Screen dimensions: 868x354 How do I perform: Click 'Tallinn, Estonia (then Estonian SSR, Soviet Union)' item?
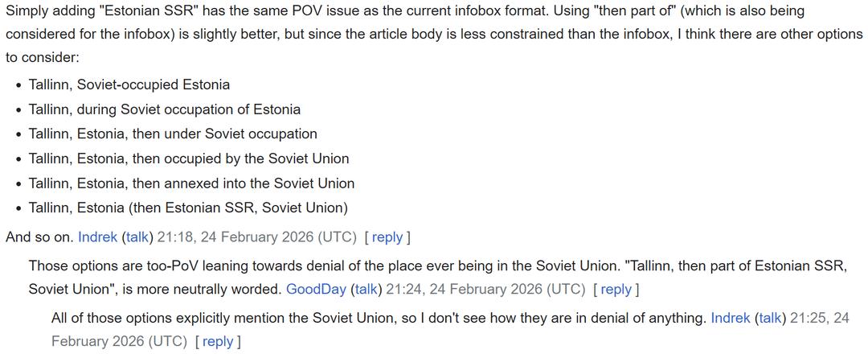(x=188, y=208)
